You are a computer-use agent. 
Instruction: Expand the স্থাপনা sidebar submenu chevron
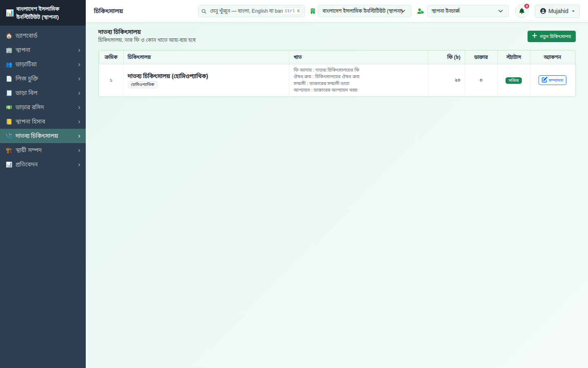pos(79,50)
